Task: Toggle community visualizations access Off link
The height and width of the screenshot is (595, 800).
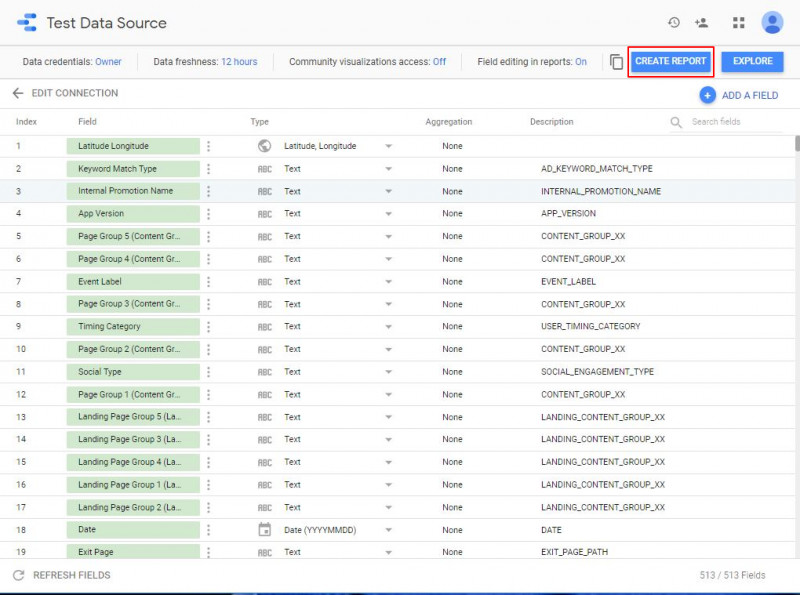Action: pos(439,62)
